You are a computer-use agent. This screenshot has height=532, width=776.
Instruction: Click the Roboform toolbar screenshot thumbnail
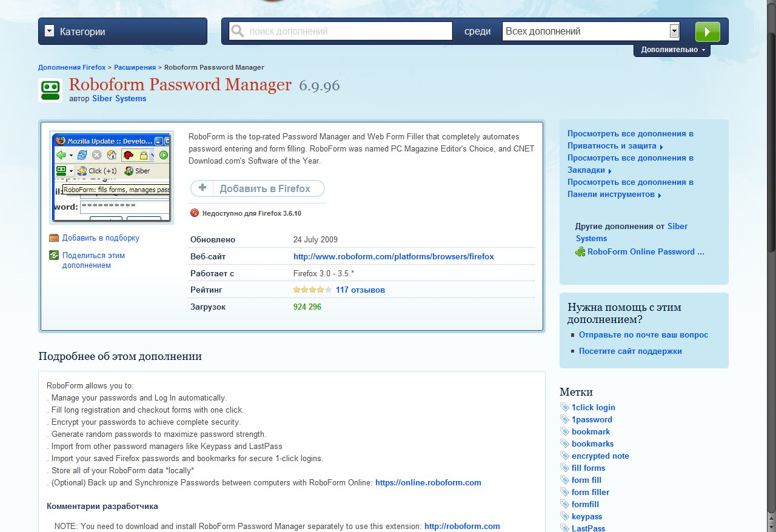pyautogui.click(x=112, y=178)
